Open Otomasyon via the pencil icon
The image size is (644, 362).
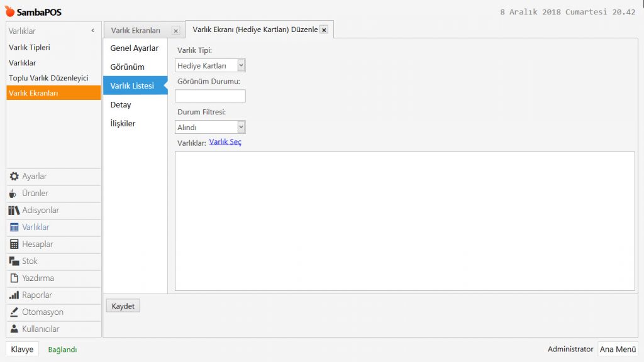click(14, 312)
